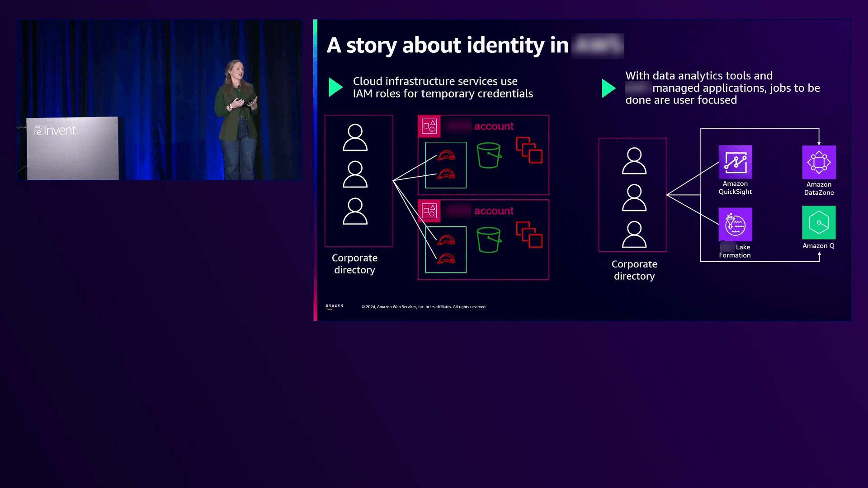This screenshot has height=488, width=868.
Task: Click the green Amazon Q icon
Action: [819, 222]
